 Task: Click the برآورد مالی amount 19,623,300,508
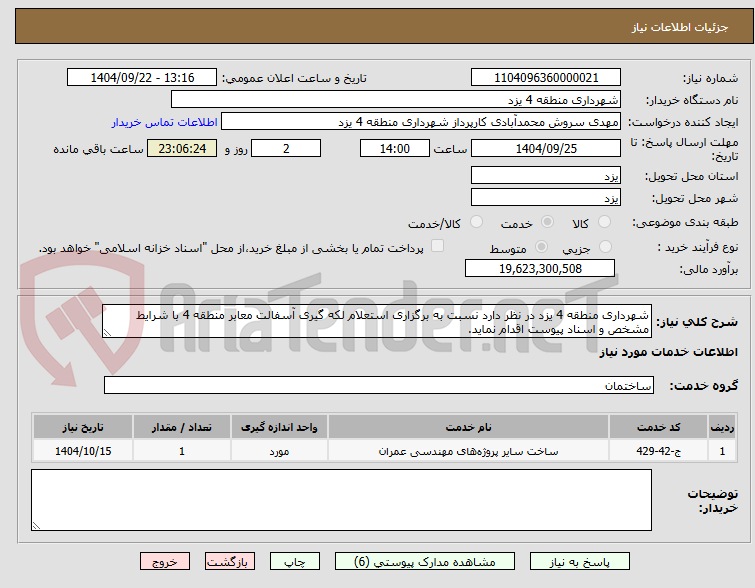pos(540,268)
